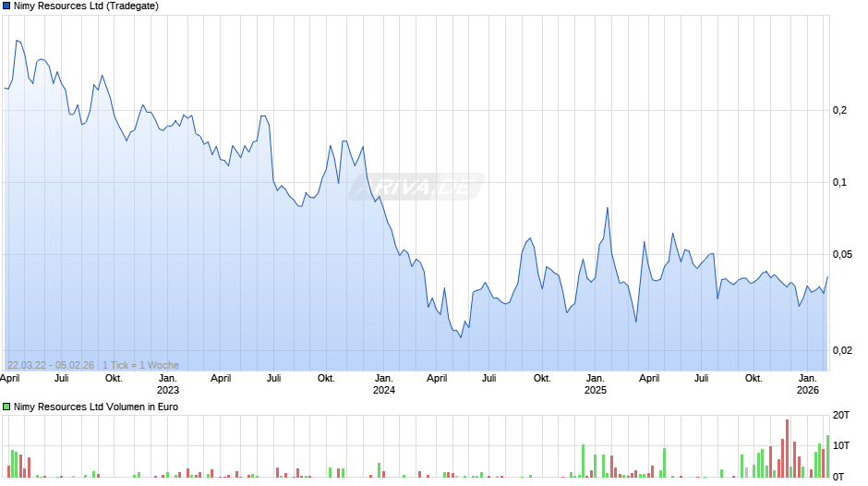Click the 'Jan. 2026' time axis label
Screen dimensions: 868x486
click(808, 384)
